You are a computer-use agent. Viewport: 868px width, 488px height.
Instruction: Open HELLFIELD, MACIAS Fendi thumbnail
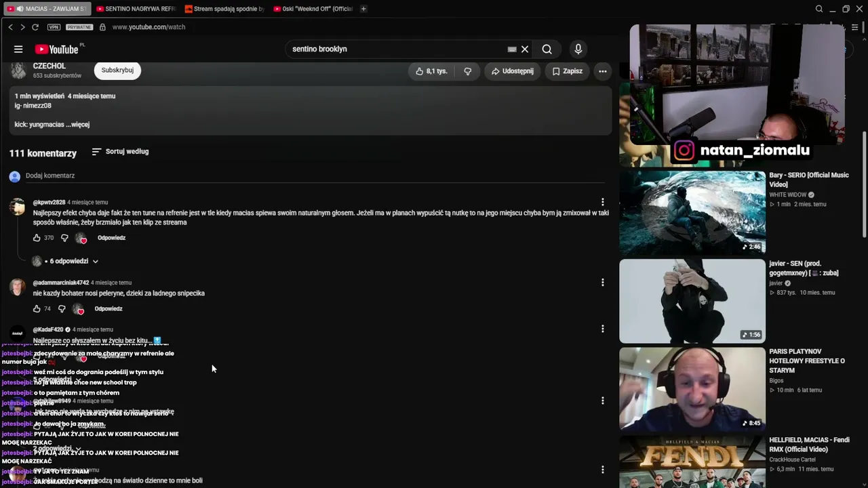click(x=692, y=462)
